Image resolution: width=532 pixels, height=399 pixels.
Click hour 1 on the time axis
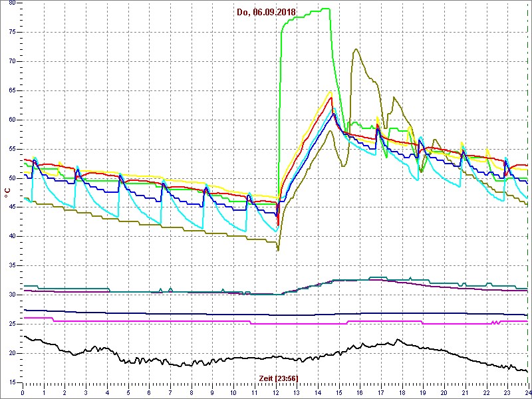point(44,392)
